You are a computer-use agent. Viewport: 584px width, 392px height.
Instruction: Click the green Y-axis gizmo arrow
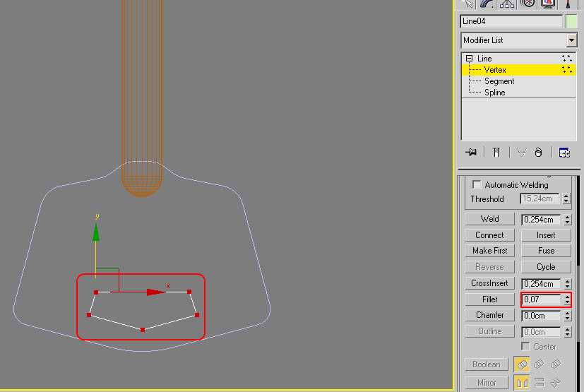(x=96, y=232)
